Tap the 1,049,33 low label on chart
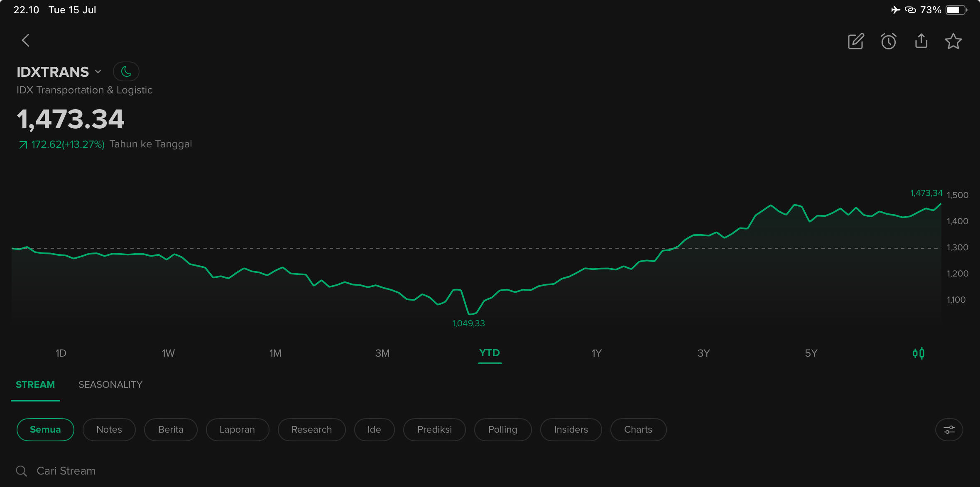The height and width of the screenshot is (487, 980). pos(468,323)
